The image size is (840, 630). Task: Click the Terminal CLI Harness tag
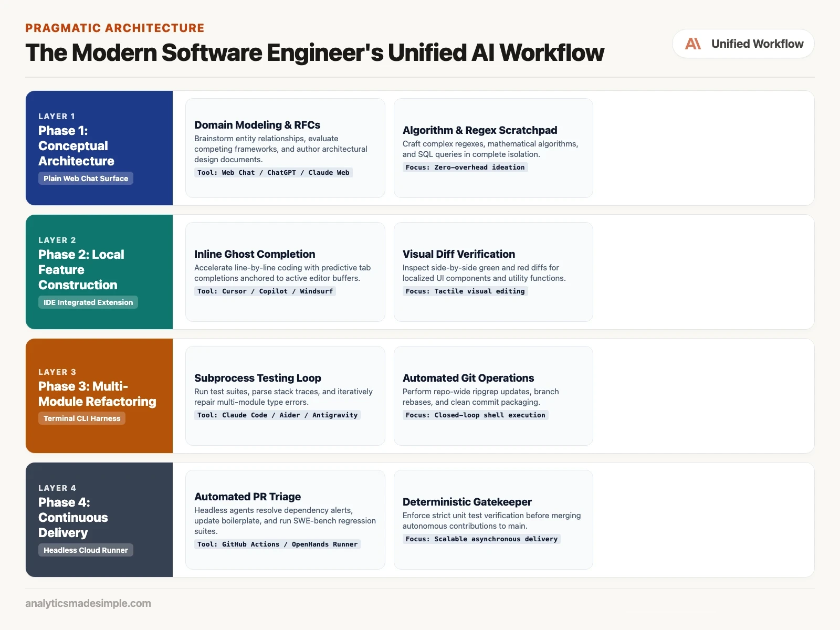coord(82,418)
